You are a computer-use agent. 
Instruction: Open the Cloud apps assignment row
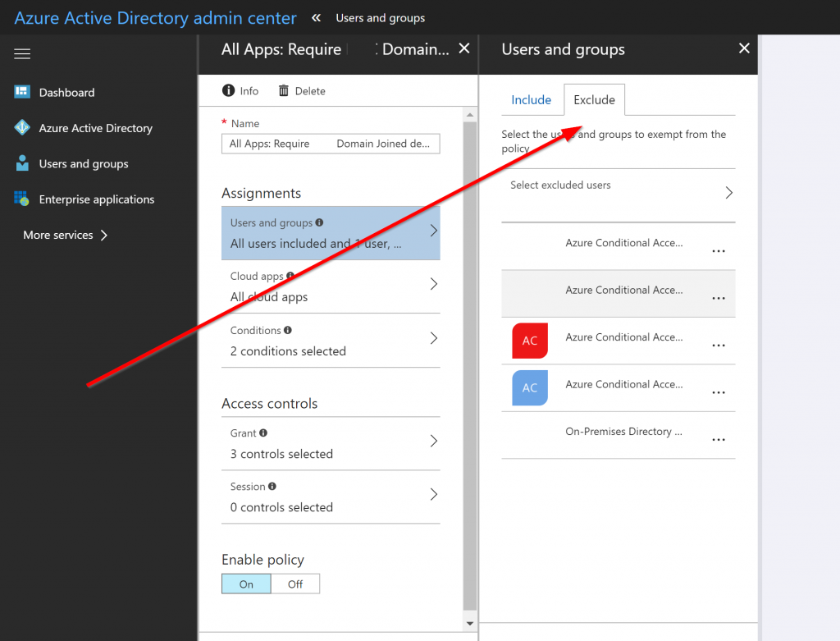[x=331, y=286]
